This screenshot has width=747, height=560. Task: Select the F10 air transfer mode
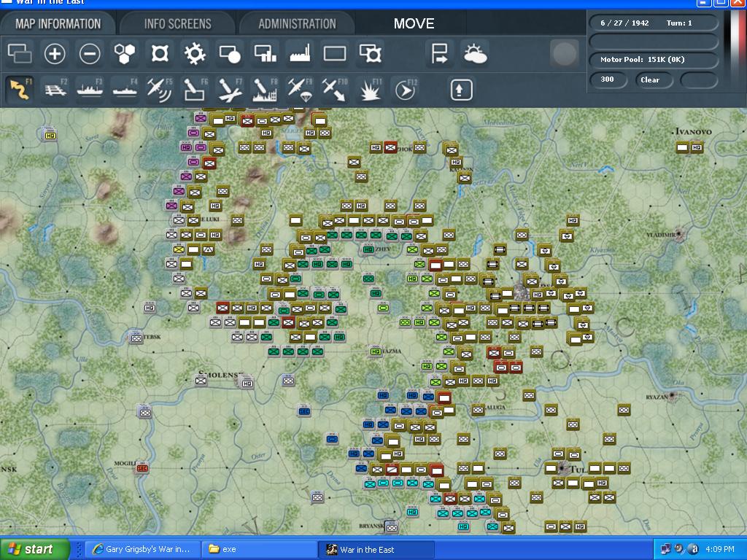(x=335, y=90)
